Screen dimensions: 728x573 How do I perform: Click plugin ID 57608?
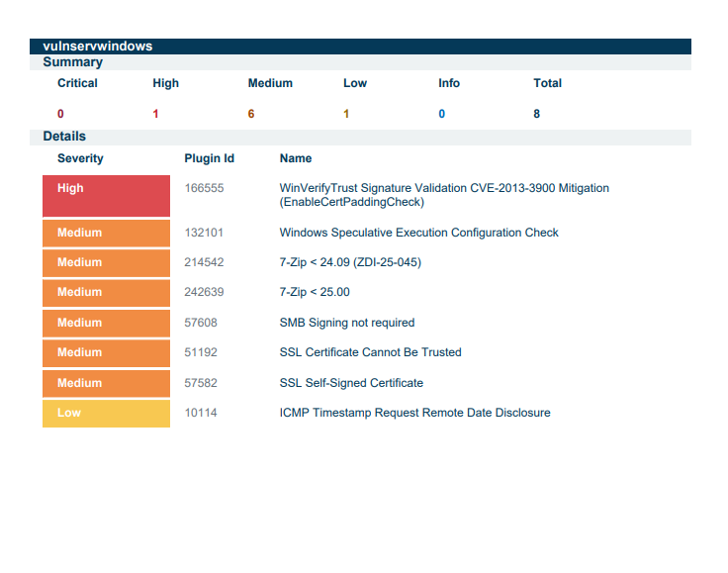click(201, 323)
